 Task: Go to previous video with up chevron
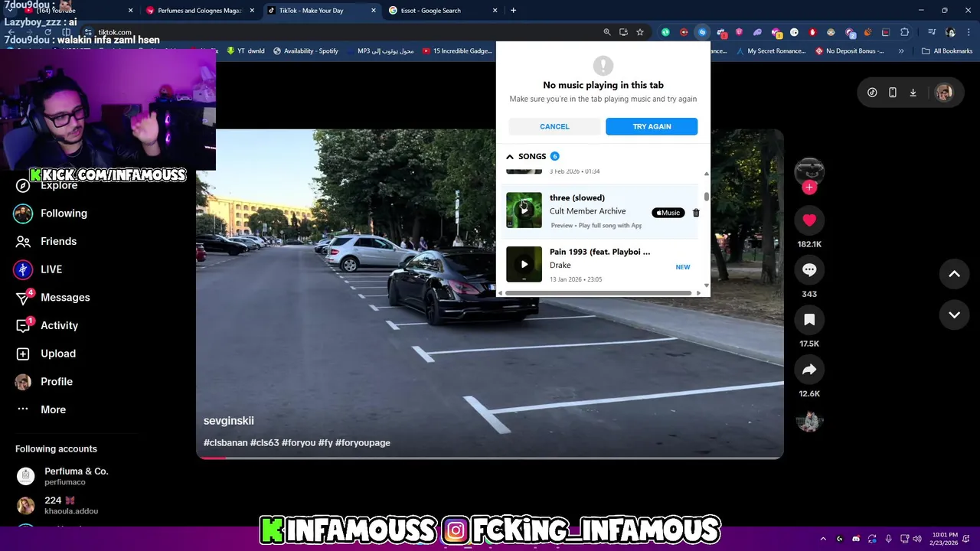(x=954, y=274)
